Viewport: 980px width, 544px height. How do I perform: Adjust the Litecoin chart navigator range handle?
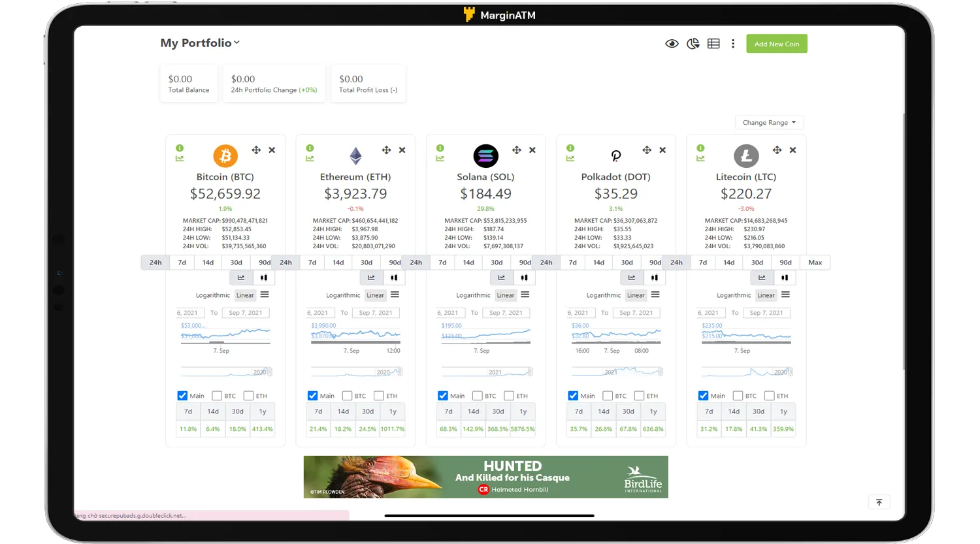(790, 372)
